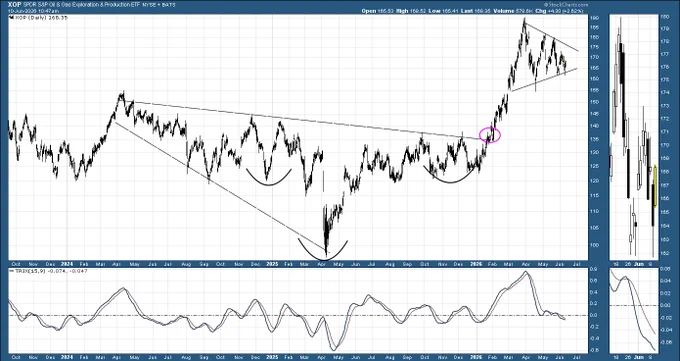The height and width of the screenshot is (361, 680).
Task: Click the 0.0 level on the main TRIX axis
Action: tap(593, 315)
